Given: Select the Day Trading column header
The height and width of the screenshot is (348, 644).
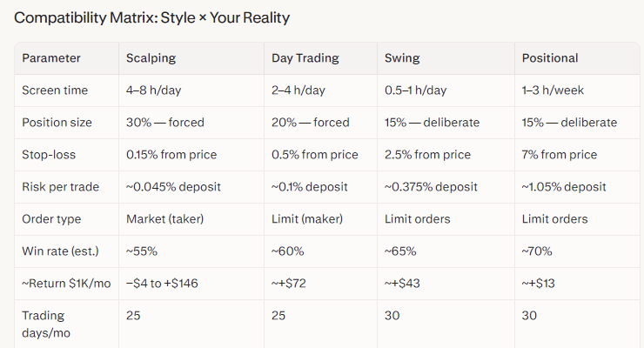Looking at the screenshot, I should 305,58.
